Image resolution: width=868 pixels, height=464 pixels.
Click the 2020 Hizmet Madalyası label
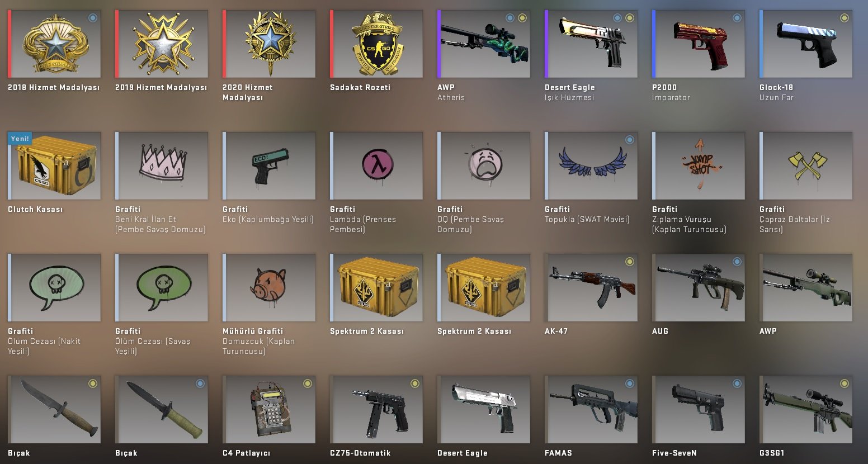(248, 92)
